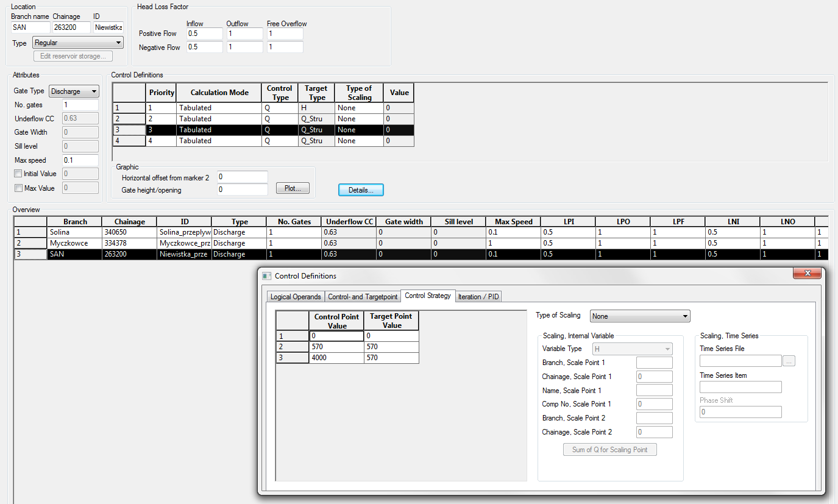Click the Max Speed column header in Overview
Image resolution: width=838 pixels, height=504 pixels.
(513, 222)
